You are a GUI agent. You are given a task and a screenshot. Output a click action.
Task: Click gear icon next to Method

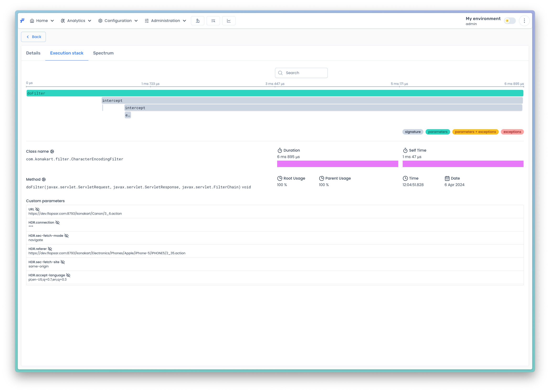pyautogui.click(x=44, y=180)
